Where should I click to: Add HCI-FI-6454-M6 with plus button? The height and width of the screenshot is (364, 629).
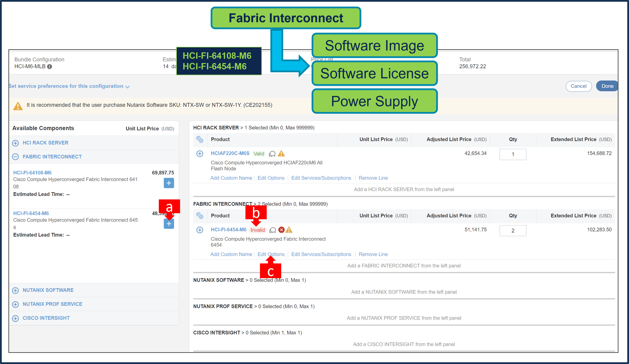click(x=169, y=224)
